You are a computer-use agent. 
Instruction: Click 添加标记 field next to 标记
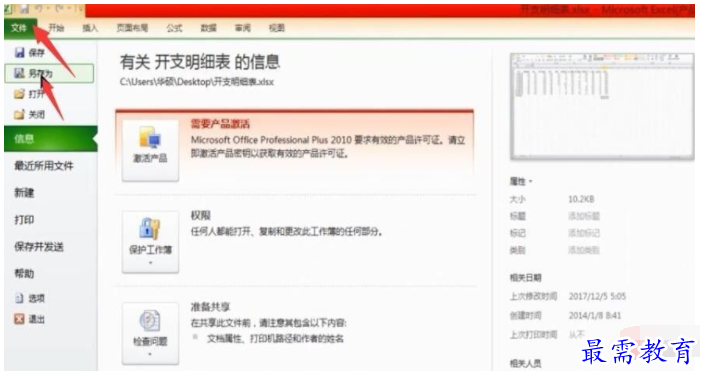(x=584, y=233)
